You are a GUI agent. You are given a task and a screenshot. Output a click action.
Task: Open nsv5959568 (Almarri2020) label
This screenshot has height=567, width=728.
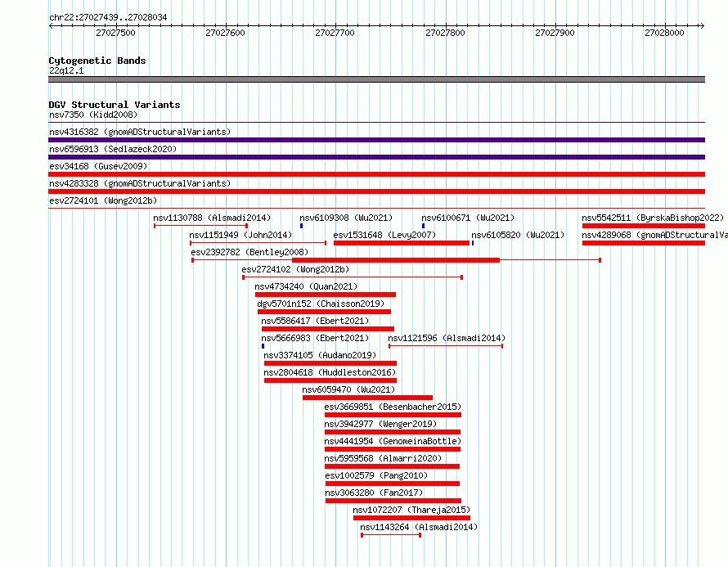383,458
